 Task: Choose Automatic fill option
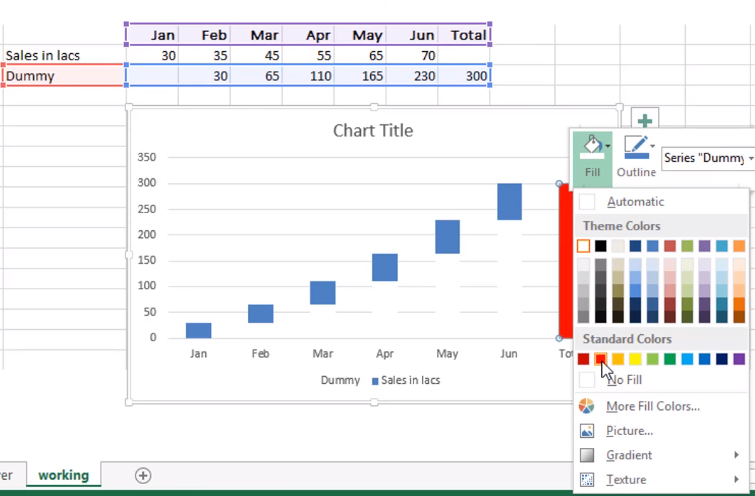click(x=662, y=202)
